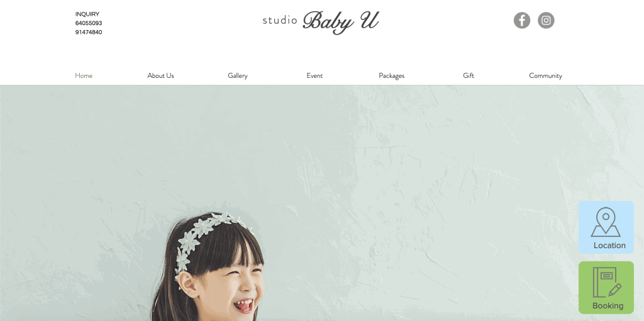Image resolution: width=644 pixels, height=321 pixels.
Task: Click the INQUIRY heading text
Action: point(87,14)
